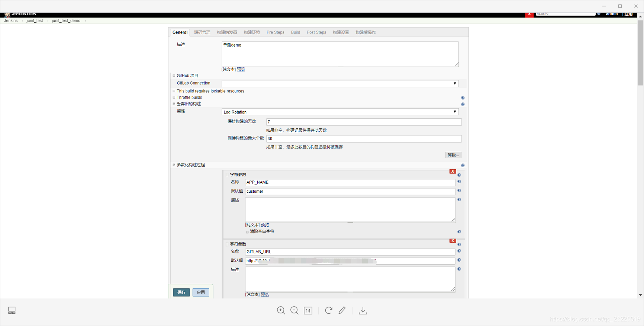This screenshot has height=326, width=644.
Task: Click into the customer default value field
Action: 350,191
